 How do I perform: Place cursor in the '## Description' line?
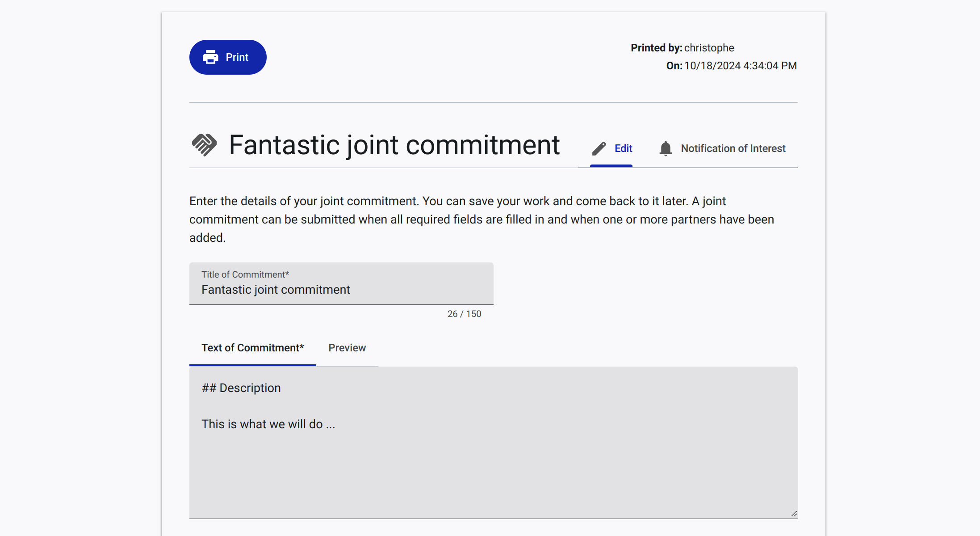pyautogui.click(x=241, y=388)
